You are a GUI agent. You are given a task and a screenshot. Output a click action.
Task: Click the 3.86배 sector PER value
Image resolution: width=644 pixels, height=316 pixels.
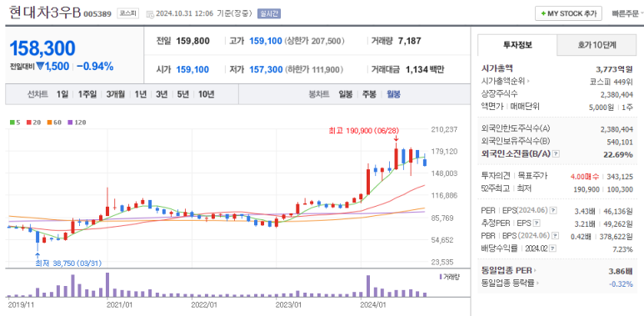620,271
